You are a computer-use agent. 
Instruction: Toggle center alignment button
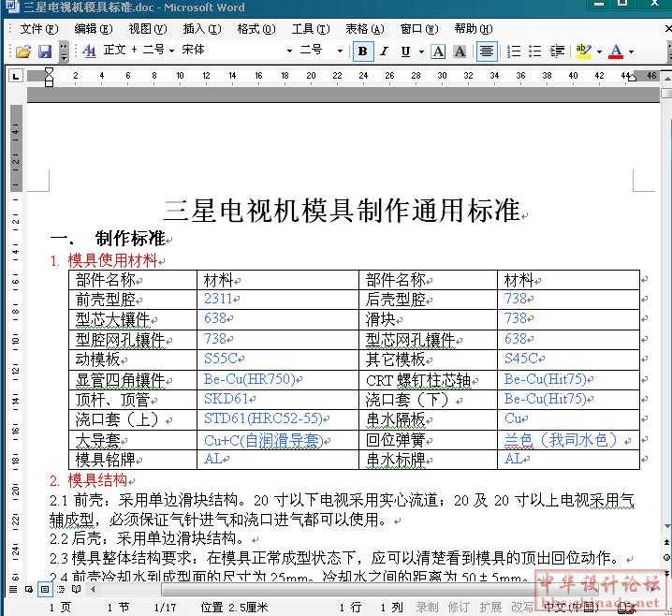point(487,51)
